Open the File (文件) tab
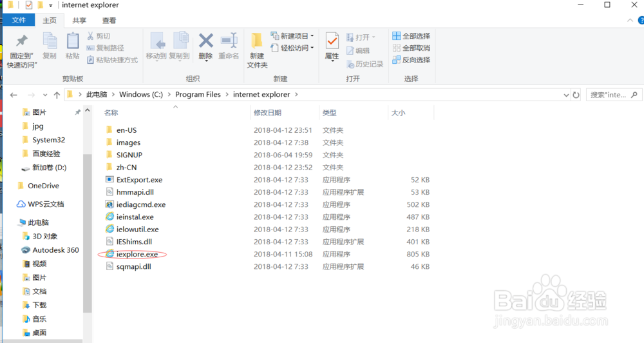The image size is (644, 343). pos(19,20)
